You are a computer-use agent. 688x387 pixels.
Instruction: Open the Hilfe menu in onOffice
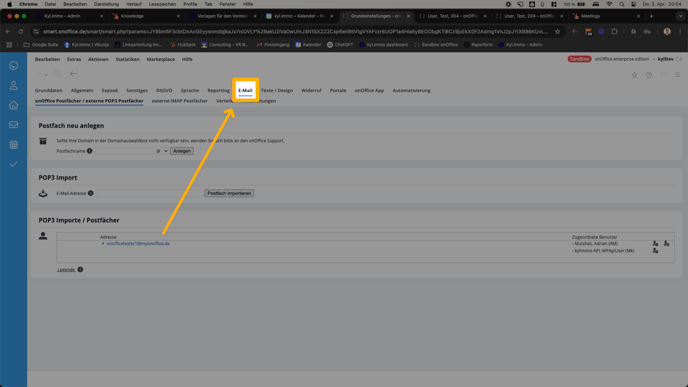tap(187, 59)
